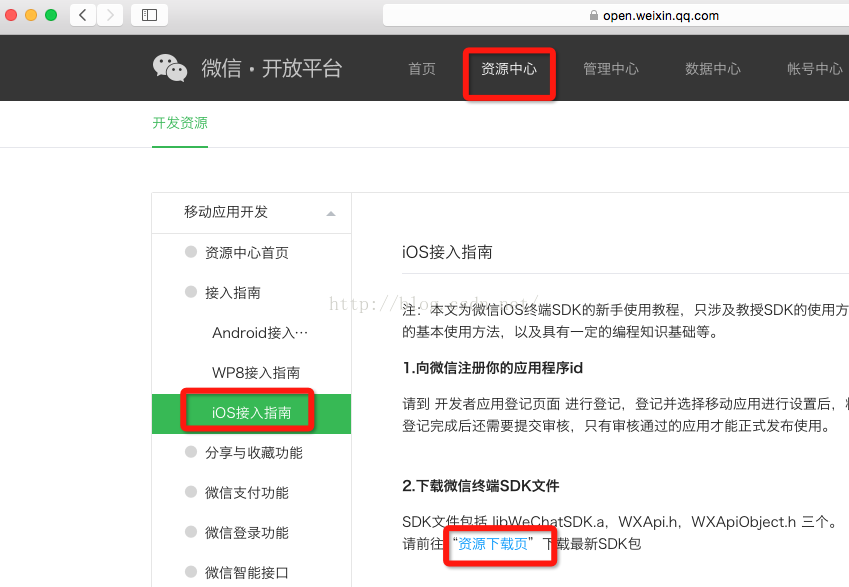Open 资源中心首页 in the sidebar

(247, 253)
